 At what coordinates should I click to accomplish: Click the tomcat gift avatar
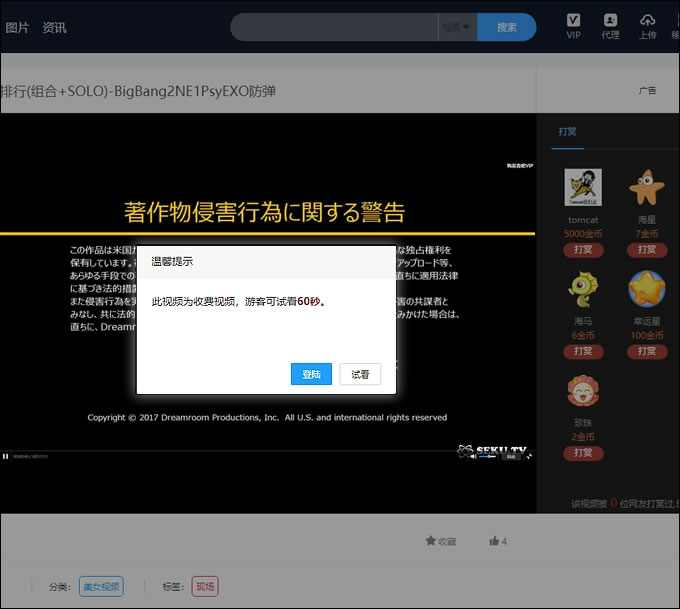coord(583,188)
